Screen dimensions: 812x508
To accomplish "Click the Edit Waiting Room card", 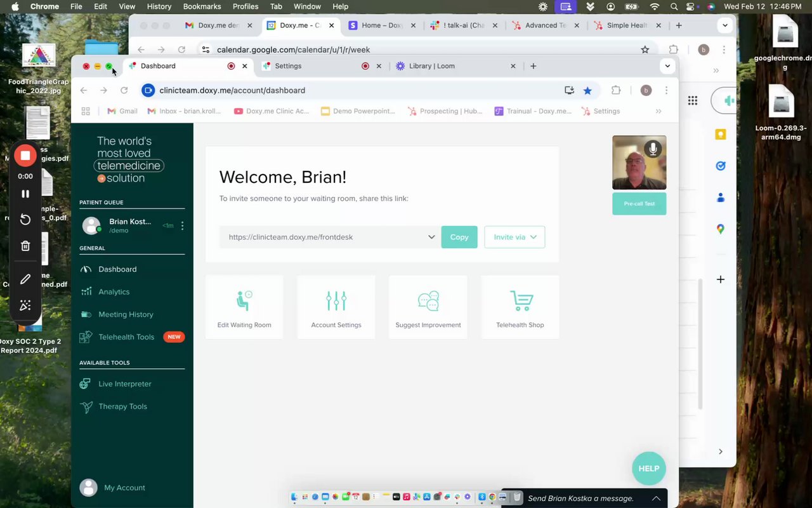I will [244, 307].
